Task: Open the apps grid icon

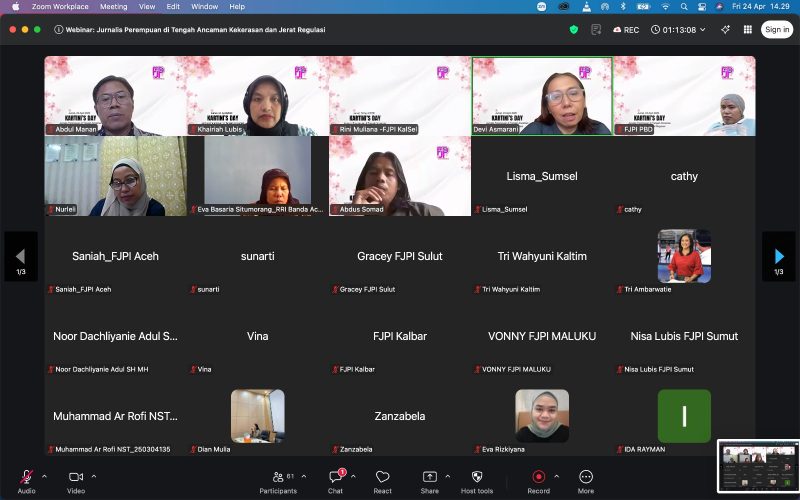Action: [x=748, y=30]
